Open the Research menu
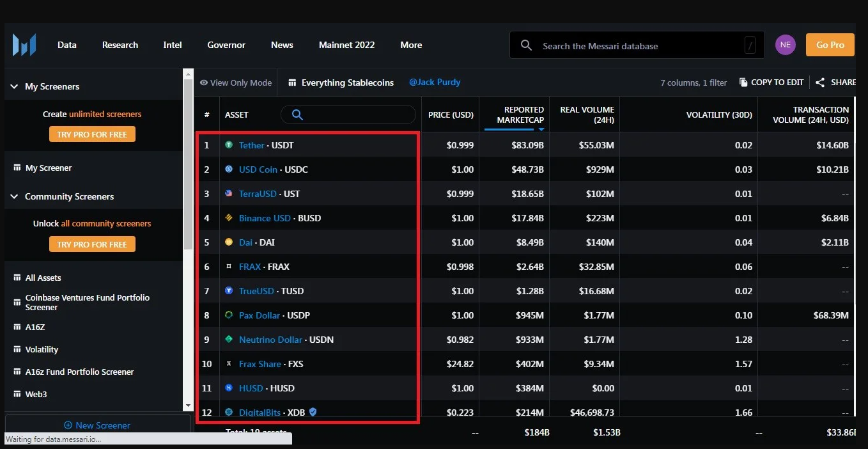The width and height of the screenshot is (868, 449). 120,45
